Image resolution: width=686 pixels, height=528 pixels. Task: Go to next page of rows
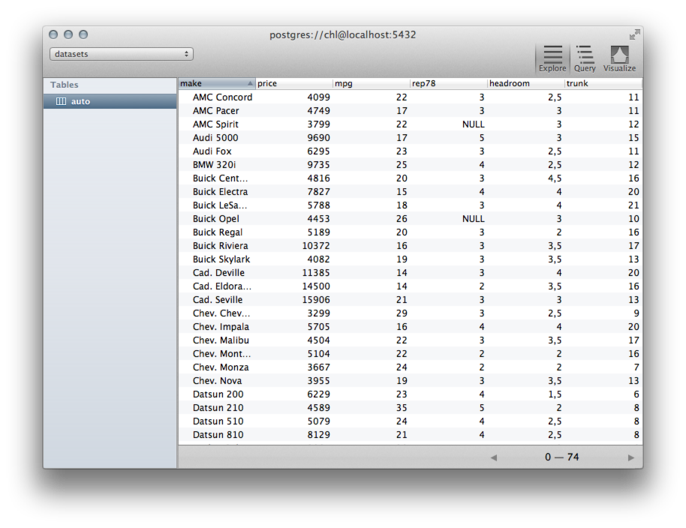click(630, 457)
